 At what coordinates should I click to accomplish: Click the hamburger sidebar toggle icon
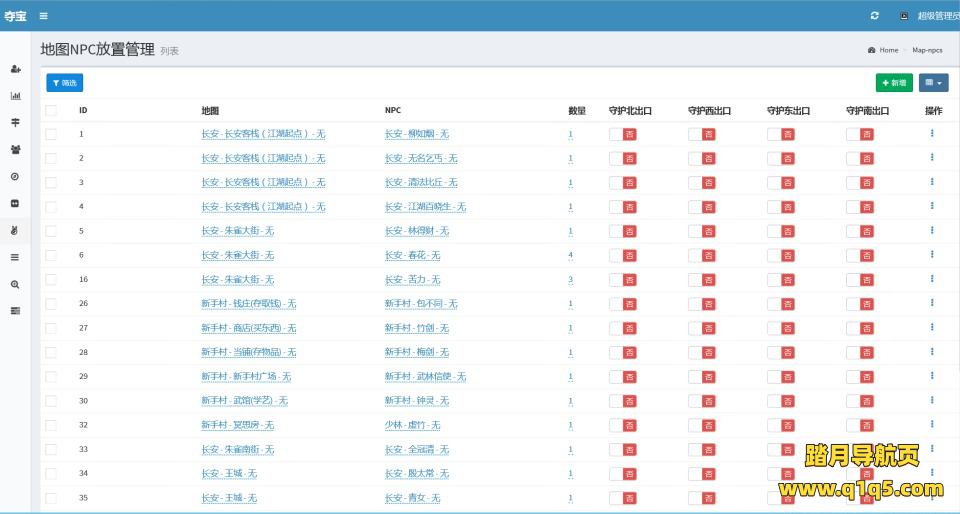click(43, 16)
